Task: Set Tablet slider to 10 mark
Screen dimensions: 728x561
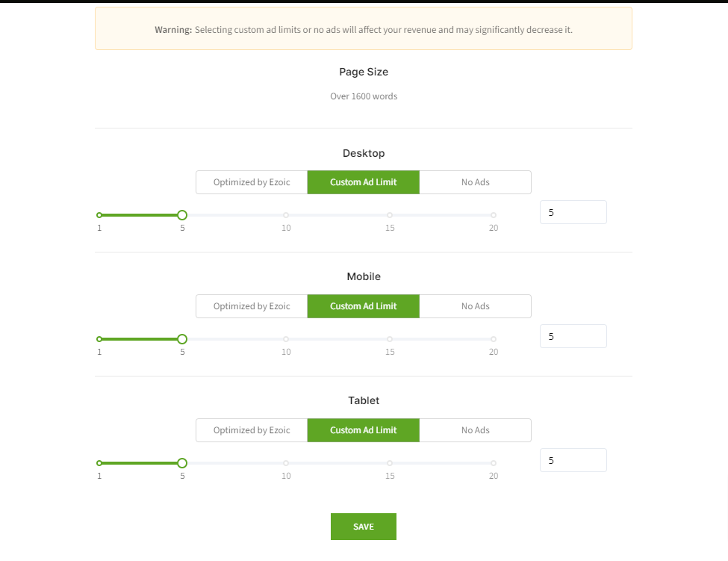Action: pos(286,463)
